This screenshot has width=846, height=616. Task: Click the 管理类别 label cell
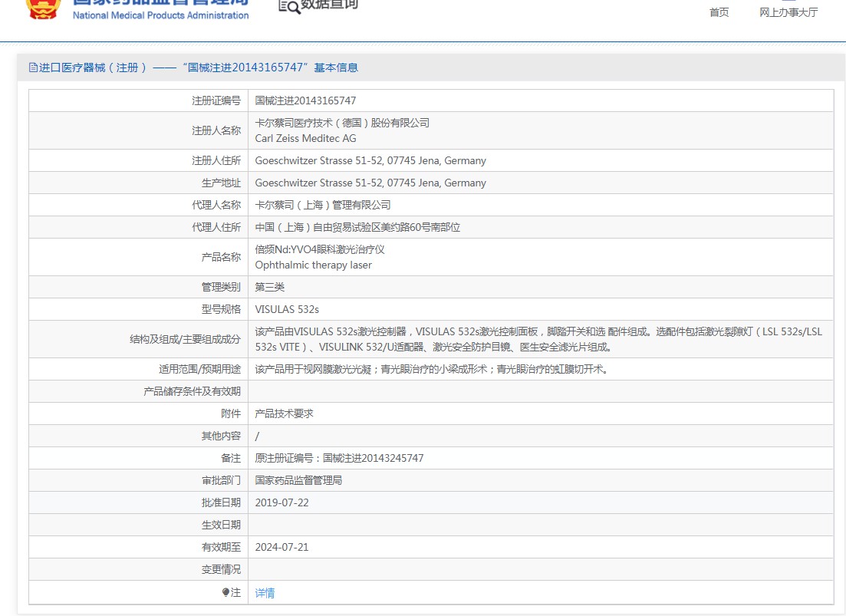pyautogui.click(x=138, y=287)
